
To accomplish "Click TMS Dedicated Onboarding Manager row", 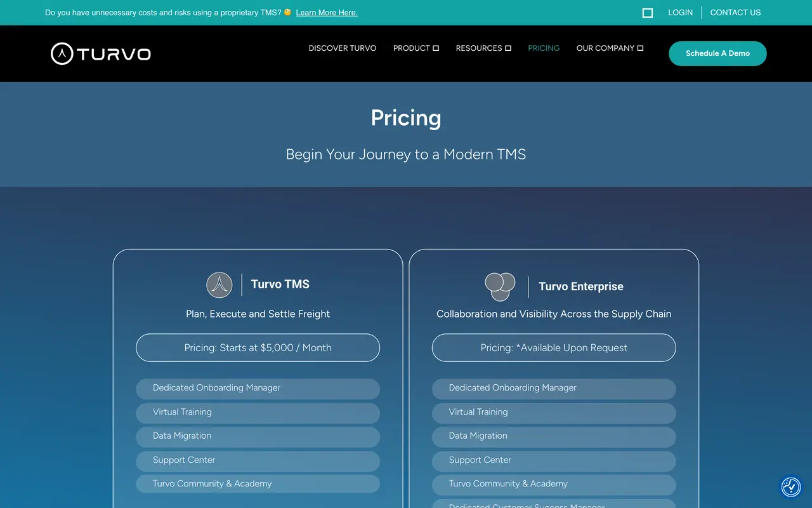I will [258, 389].
